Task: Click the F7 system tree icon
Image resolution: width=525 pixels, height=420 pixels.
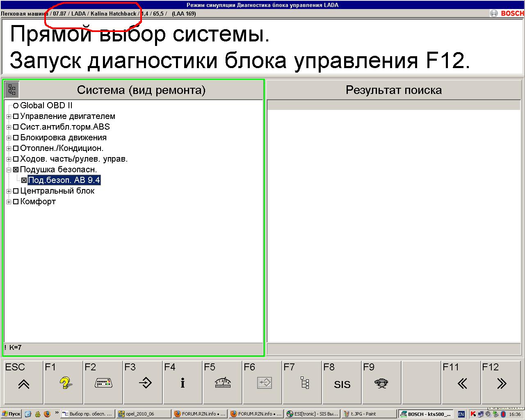Action: coord(304,383)
